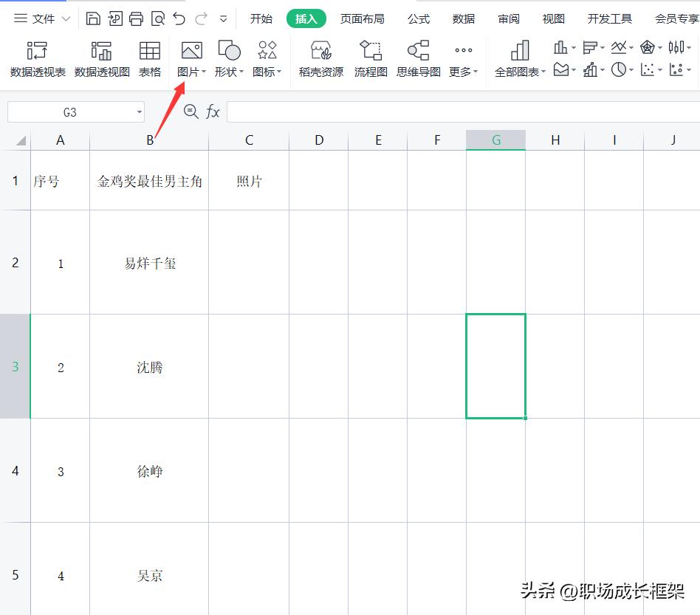This screenshot has width=700, height=615.
Task: Click the fx insert function button
Action: tap(212, 112)
